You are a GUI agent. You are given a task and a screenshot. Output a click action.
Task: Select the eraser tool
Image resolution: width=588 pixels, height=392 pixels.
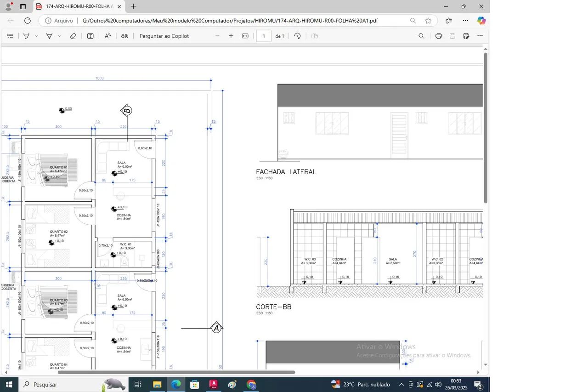pos(73,36)
